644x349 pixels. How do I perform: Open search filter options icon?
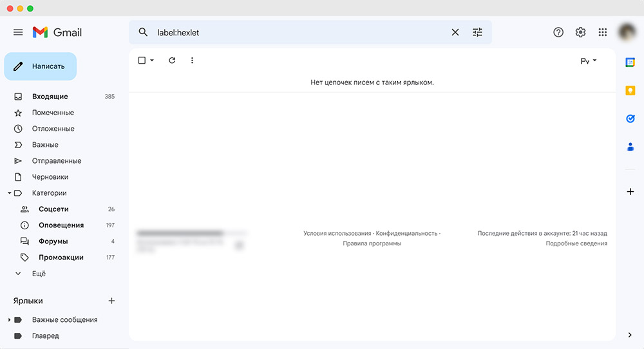tap(477, 32)
